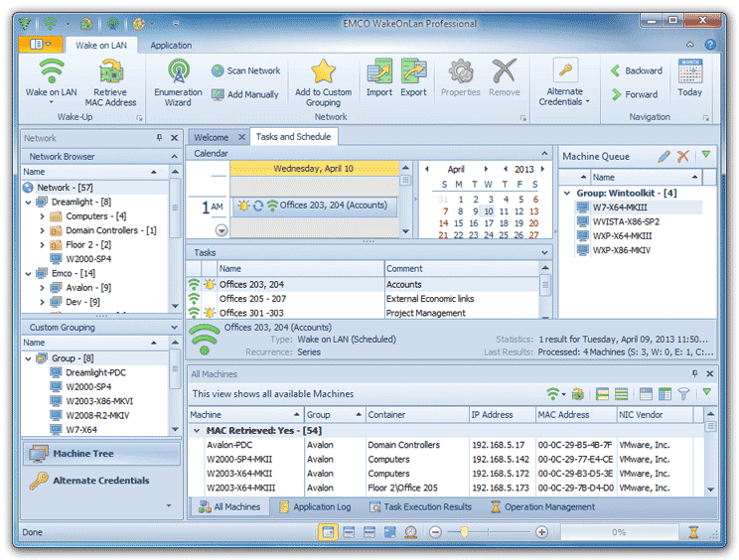Collapse the Group - [8] custom group
The width and height of the screenshot is (739, 560).
click(28, 358)
